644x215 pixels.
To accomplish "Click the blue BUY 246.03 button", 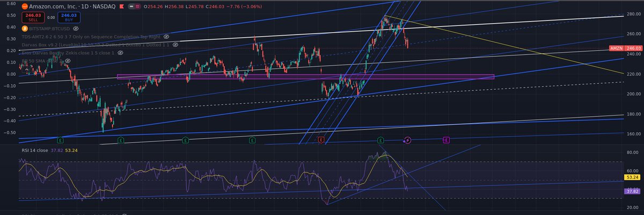I will tap(69, 17).
